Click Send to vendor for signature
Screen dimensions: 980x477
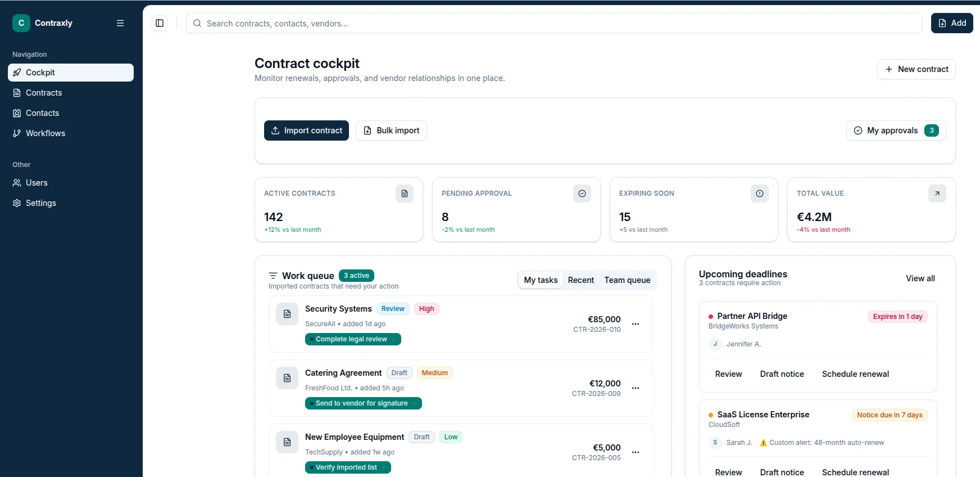point(364,403)
